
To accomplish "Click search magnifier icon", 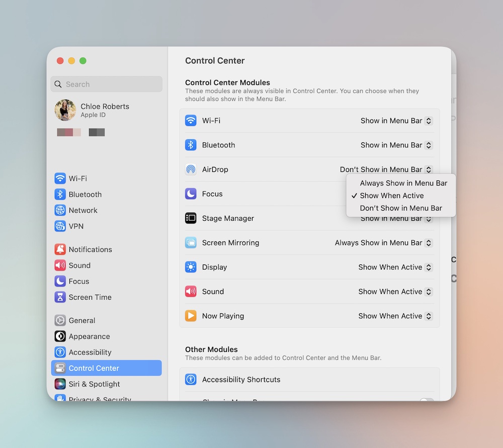I will click(58, 84).
